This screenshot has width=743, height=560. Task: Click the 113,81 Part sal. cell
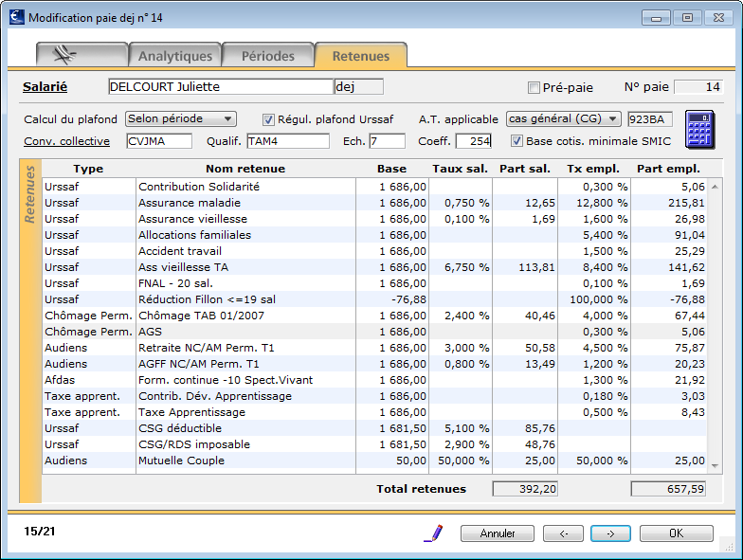[525, 267]
